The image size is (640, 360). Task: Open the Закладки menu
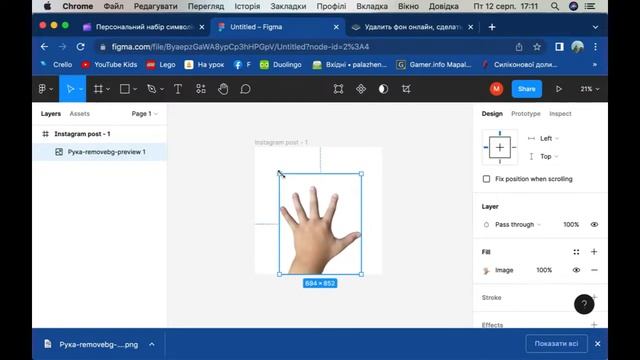[288, 6]
